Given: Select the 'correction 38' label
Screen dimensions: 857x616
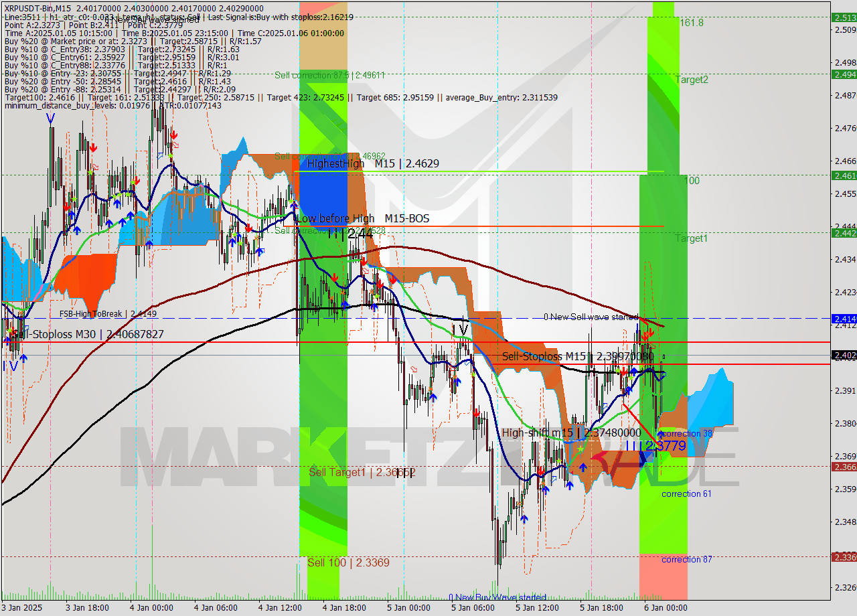Looking at the screenshot, I should (686, 434).
